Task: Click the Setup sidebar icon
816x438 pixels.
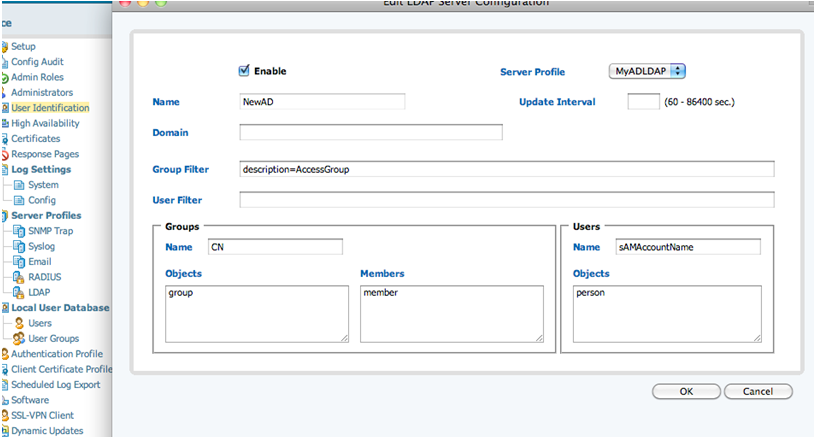Action: 5,46
